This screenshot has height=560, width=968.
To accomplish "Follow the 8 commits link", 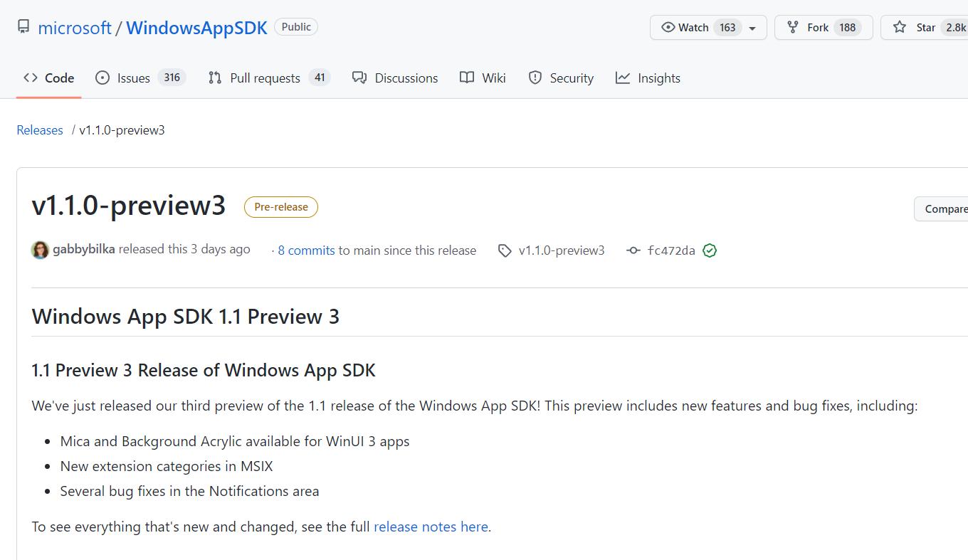I will pos(306,250).
